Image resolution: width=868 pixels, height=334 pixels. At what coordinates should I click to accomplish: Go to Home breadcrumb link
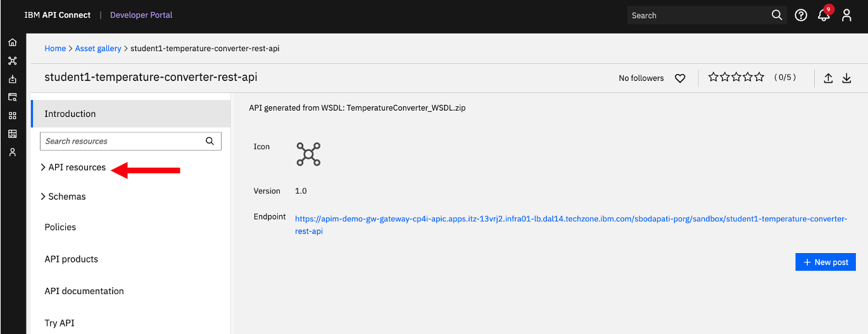tap(55, 49)
